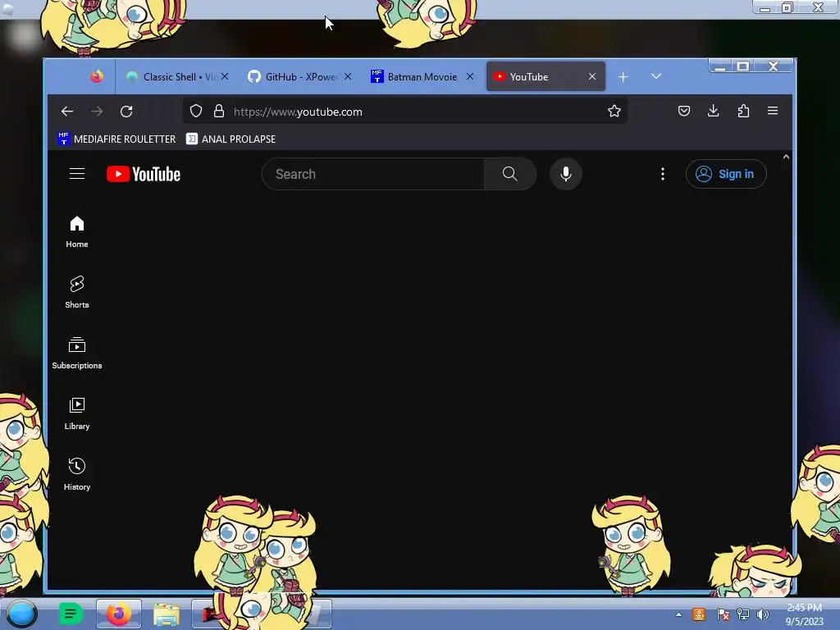Open Firefox application menu
This screenshot has height=630, width=840.
tap(773, 111)
